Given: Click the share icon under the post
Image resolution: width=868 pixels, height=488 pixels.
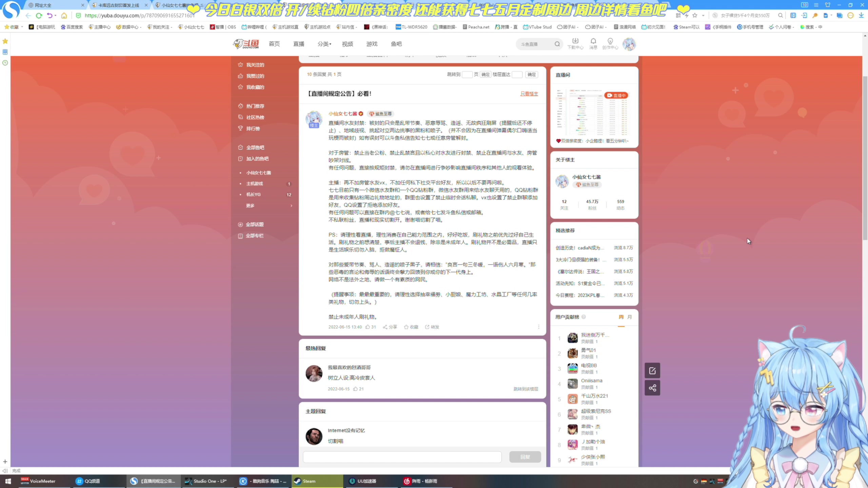Looking at the screenshot, I should tap(385, 327).
